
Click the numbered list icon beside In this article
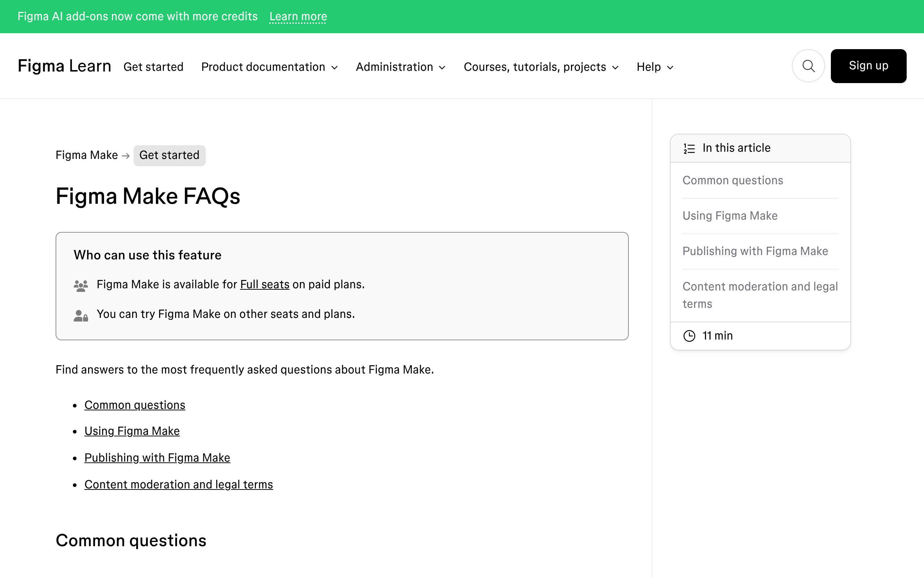pyautogui.click(x=689, y=148)
